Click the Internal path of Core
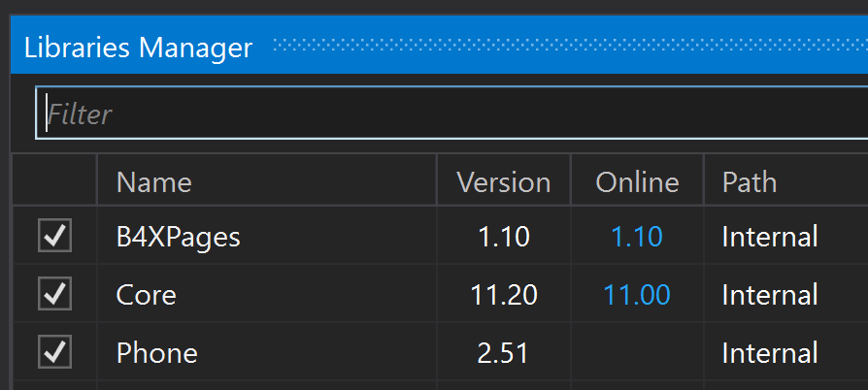This screenshot has height=390, width=868. tap(769, 294)
